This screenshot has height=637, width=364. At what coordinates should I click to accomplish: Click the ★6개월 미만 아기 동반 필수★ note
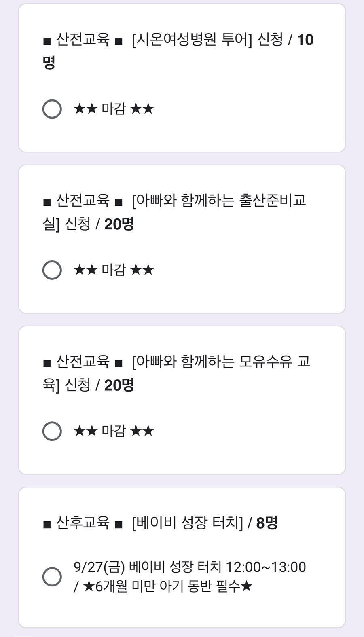pyautogui.click(x=167, y=586)
